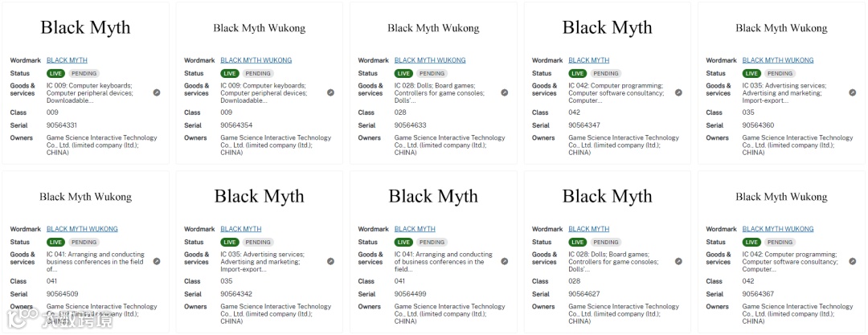Expand goods and services for serial 90564367

point(853,261)
